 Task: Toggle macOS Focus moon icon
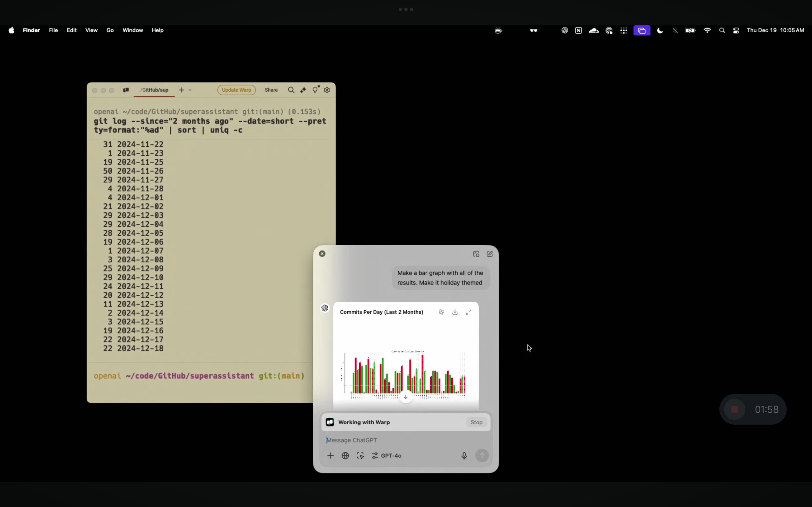pyautogui.click(x=660, y=30)
